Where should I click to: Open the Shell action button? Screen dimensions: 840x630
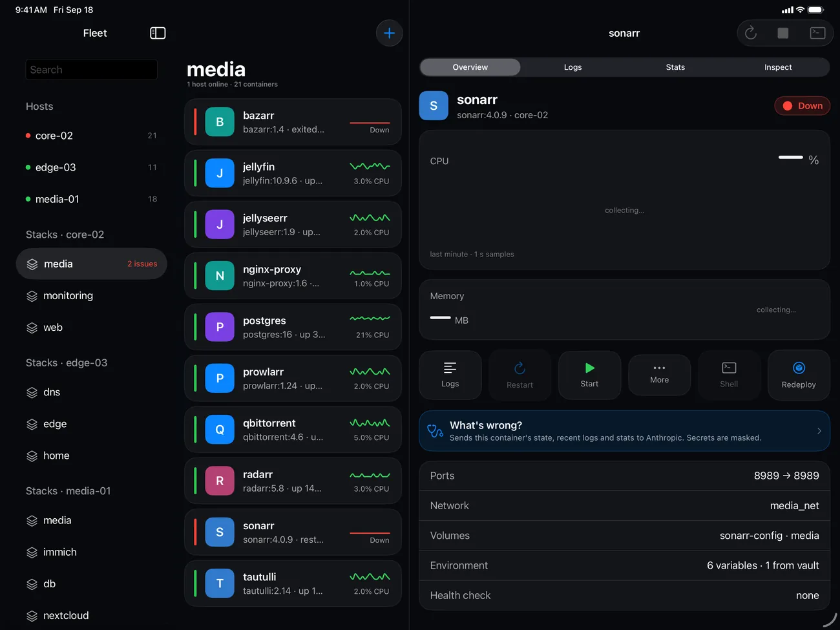[x=730, y=375]
